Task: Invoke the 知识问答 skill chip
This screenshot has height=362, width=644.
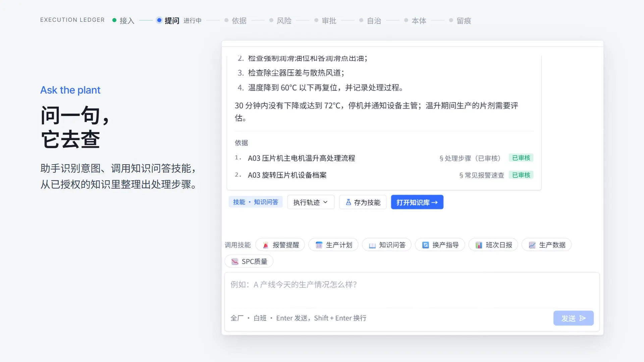Action: point(387,245)
